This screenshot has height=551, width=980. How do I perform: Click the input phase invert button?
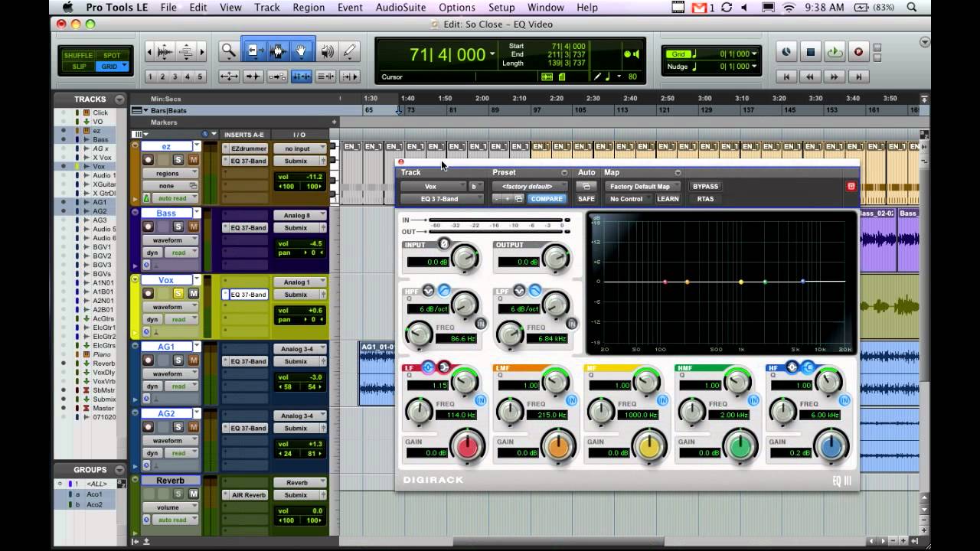tap(444, 244)
